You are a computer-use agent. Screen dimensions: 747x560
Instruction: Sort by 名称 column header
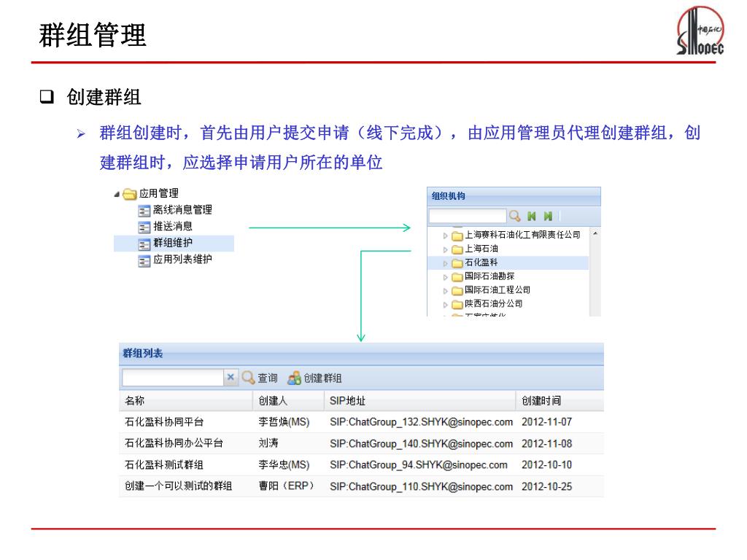pos(186,401)
